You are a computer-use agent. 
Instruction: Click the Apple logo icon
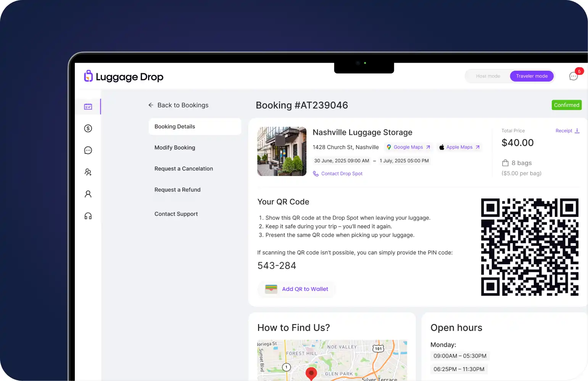pos(441,147)
